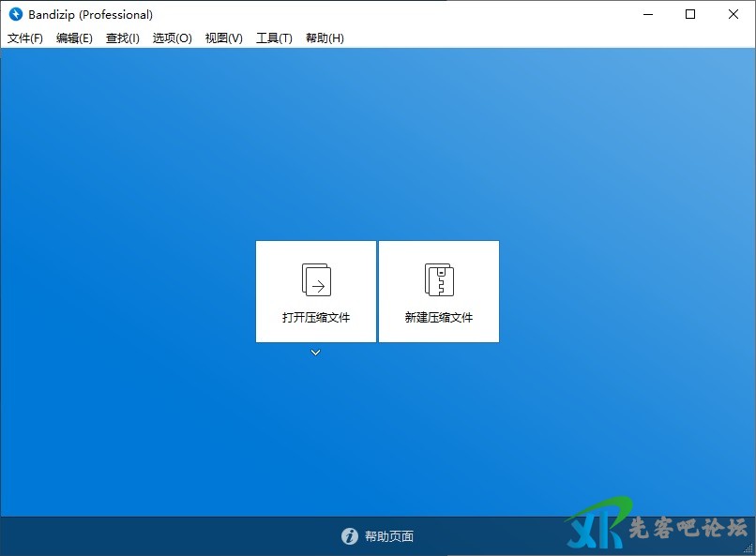
Task: Open the 工具(T) menu
Action: pos(274,38)
